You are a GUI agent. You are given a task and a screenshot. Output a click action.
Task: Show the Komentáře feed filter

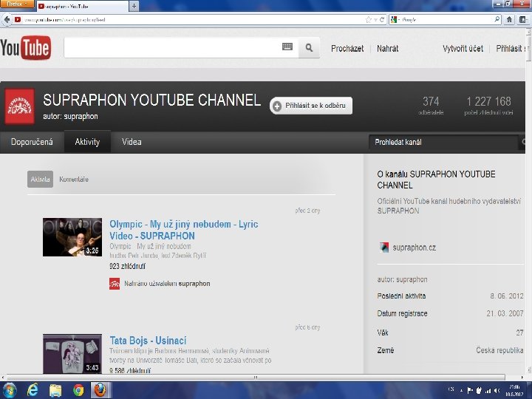pyautogui.click(x=74, y=179)
